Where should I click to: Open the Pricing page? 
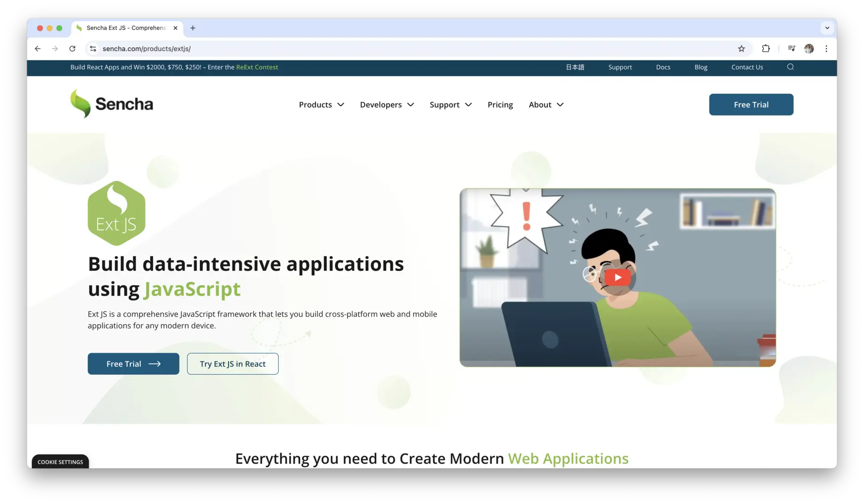[x=500, y=105]
